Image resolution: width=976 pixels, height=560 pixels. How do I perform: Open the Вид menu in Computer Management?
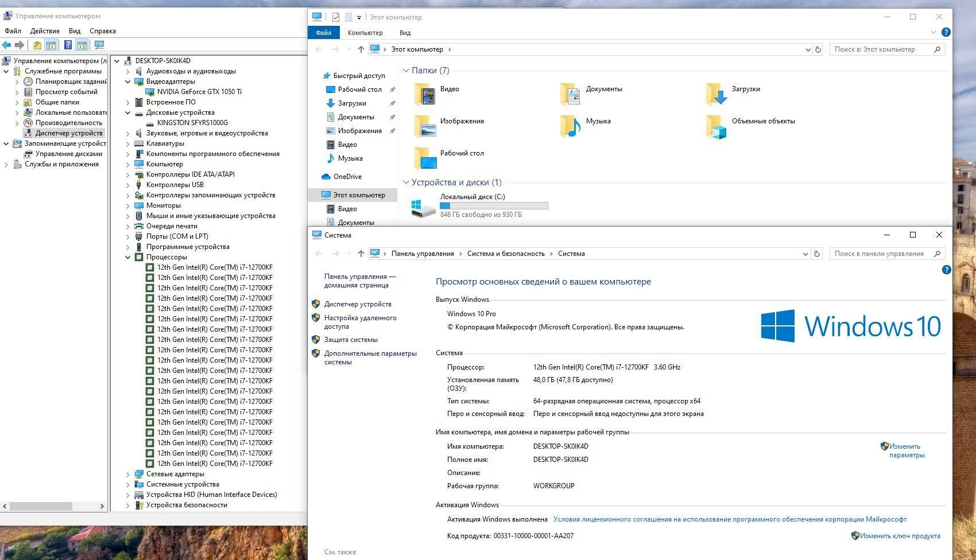coord(75,31)
